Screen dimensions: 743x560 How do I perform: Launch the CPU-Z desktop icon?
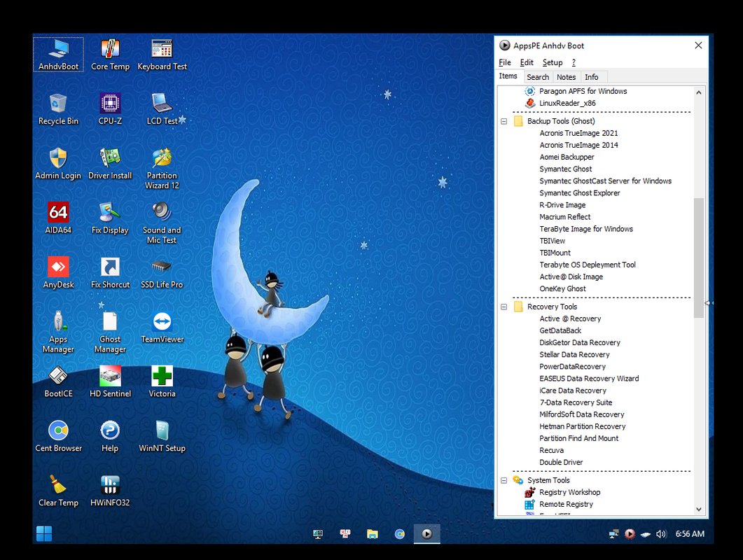click(110, 109)
